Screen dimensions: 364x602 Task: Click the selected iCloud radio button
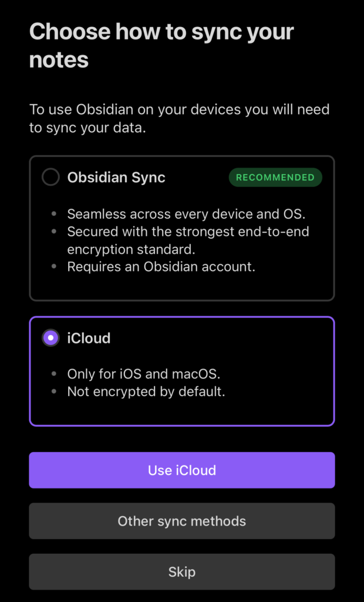point(51,338)
